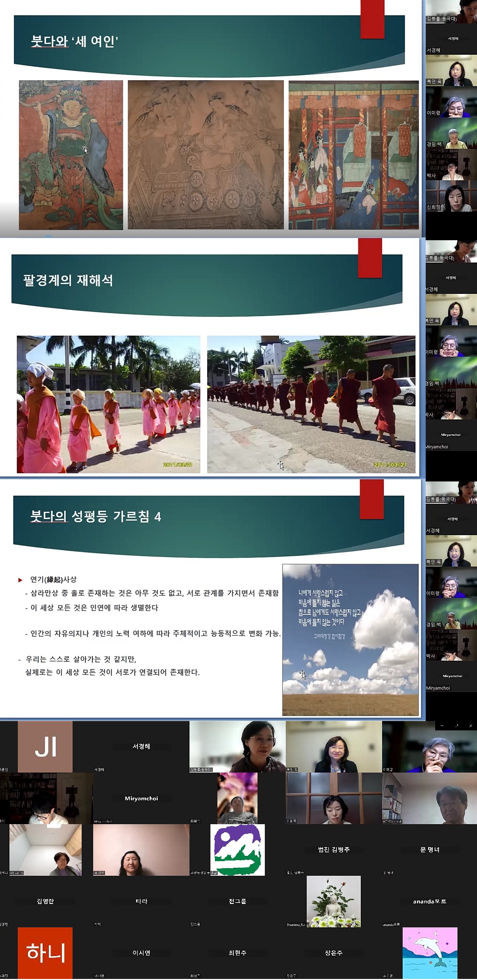The width and height of the screenshot is (477, 980).
Task: Select gallery video of woman before wooden window
Action: pos(334,798)
